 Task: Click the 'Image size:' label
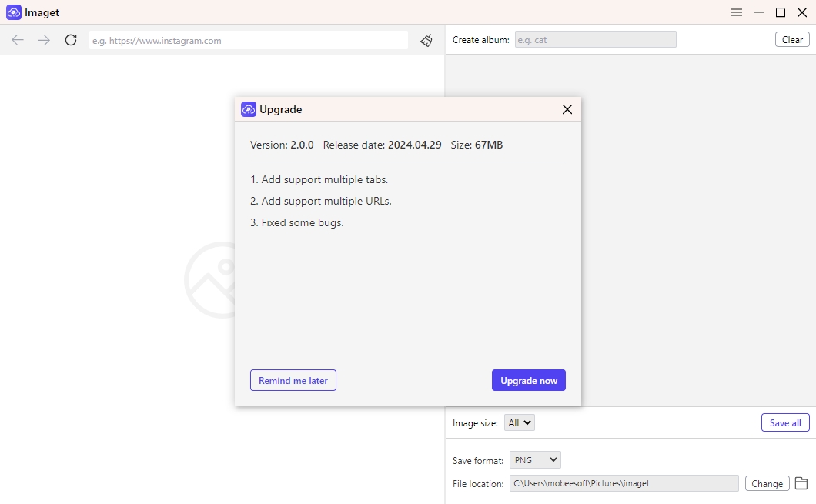tap(475, 423)
